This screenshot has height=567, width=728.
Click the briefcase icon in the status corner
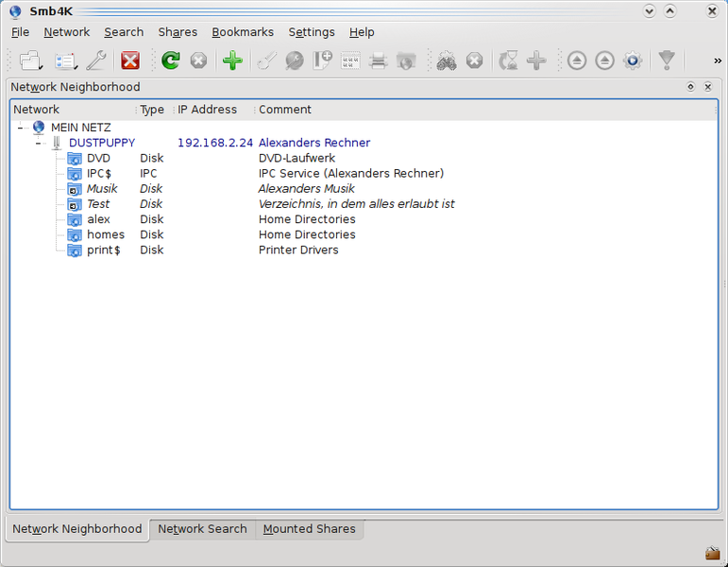713,553
